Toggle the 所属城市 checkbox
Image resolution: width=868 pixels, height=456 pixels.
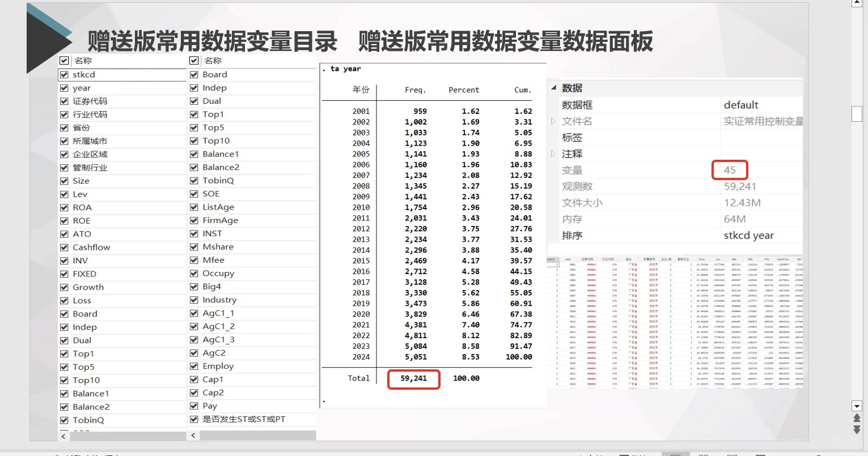[64, 141]
